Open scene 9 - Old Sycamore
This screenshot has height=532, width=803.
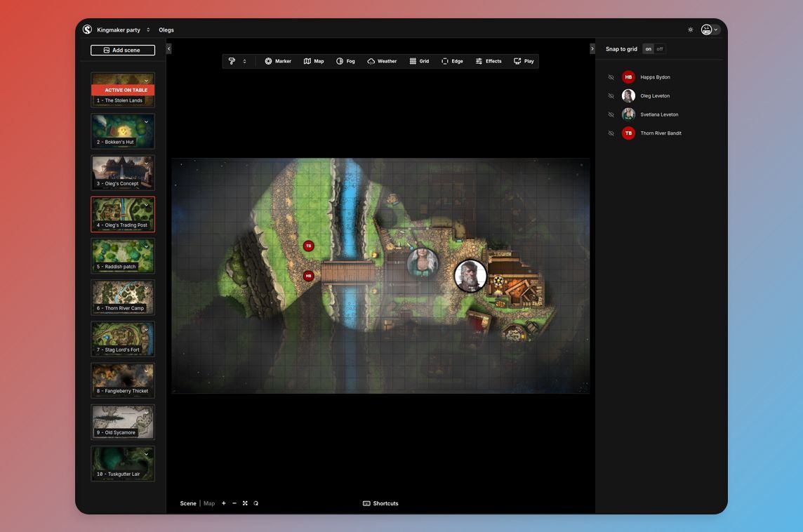123,423
